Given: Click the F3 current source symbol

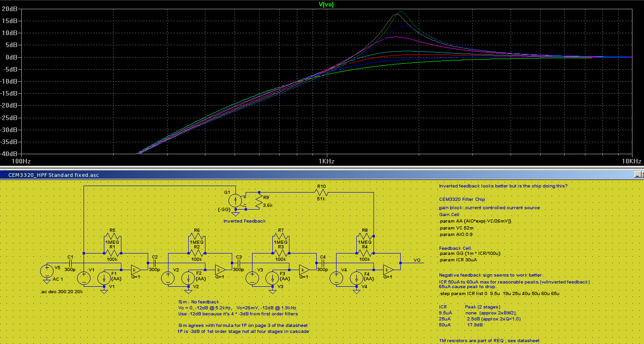Looking at the screenshot, I should tap(273, 278).
